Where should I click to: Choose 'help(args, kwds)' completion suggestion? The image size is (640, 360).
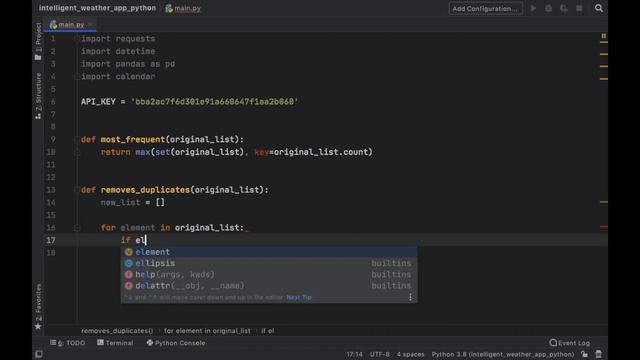pyautogui.click(x=269, y=274)
